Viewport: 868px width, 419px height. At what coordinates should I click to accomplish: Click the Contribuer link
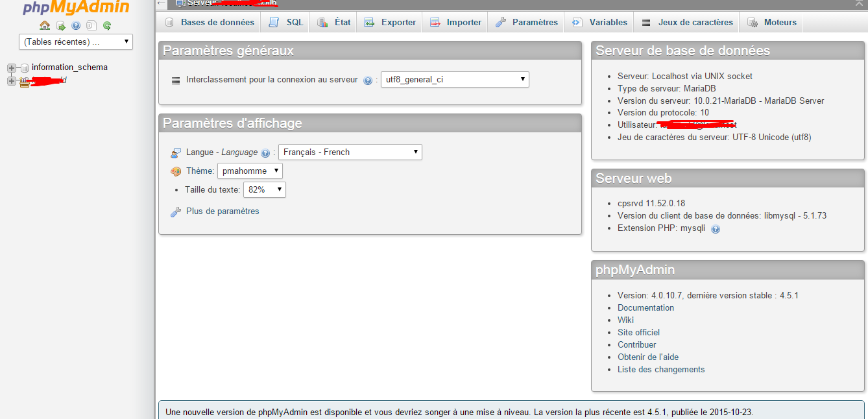pyautogui.click(x=636, y=344)
